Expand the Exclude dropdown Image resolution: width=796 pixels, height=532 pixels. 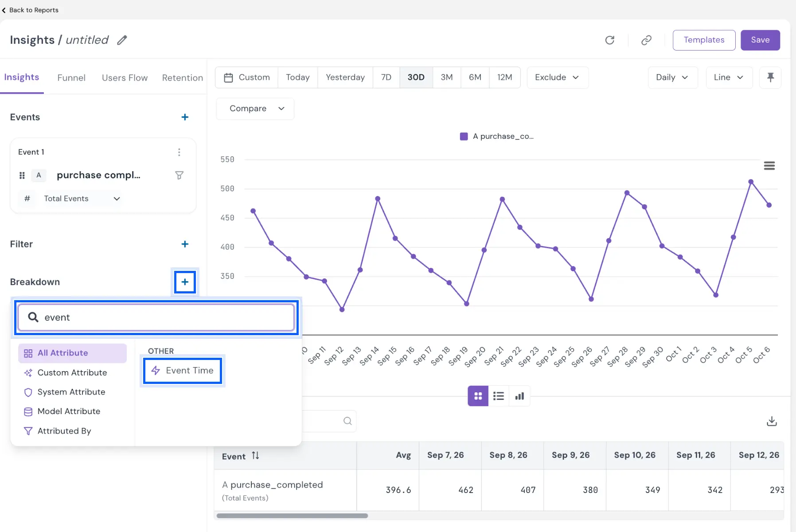click(x=557, y=78)
